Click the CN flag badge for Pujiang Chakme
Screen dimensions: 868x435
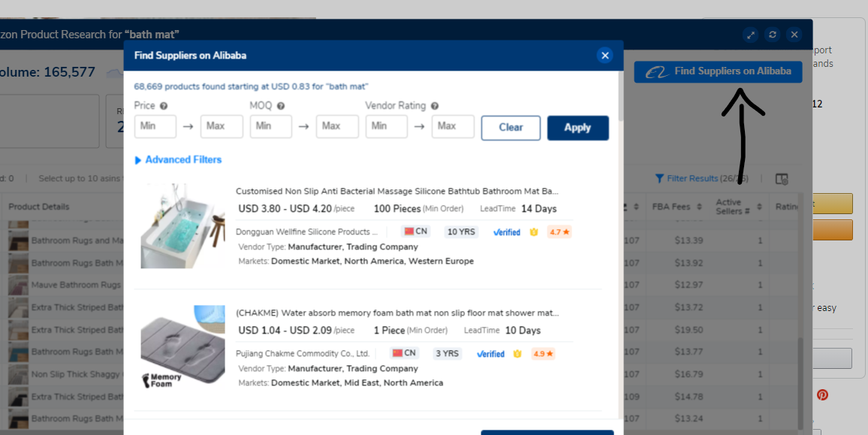pyautogui.click(x=403, y=353)
